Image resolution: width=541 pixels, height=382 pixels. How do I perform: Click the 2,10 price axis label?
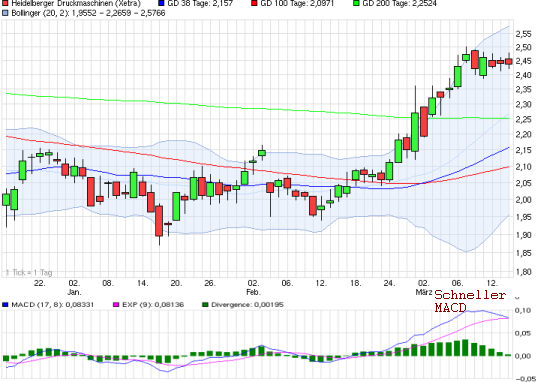(x=524, y=167)
